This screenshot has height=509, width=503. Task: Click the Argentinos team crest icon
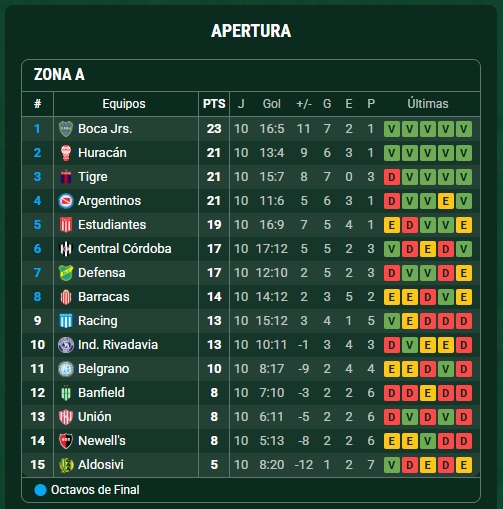[x=66, y=201]
